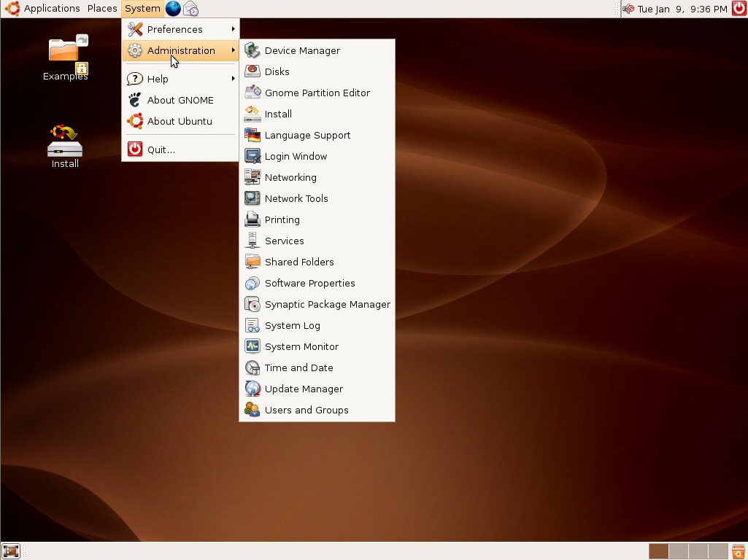Click the red power icon in top panel

tap(739, 9)
